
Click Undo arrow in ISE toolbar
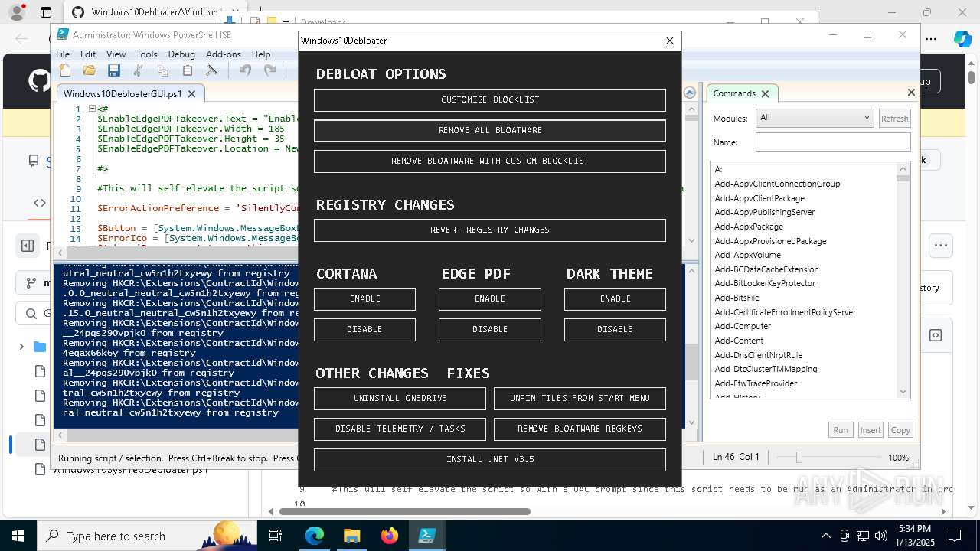pyautogui.click(x=245, y=70)
